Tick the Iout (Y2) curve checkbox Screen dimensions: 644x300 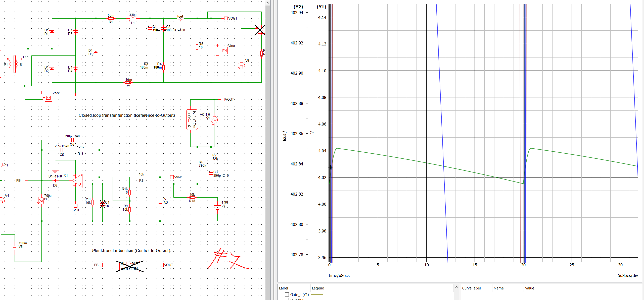point(287,299)
